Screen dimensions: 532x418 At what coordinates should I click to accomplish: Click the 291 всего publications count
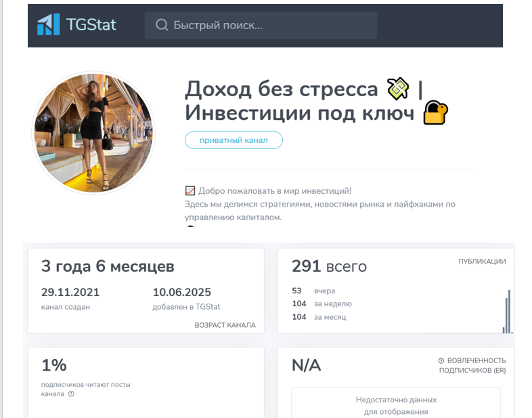coord(329,266)
